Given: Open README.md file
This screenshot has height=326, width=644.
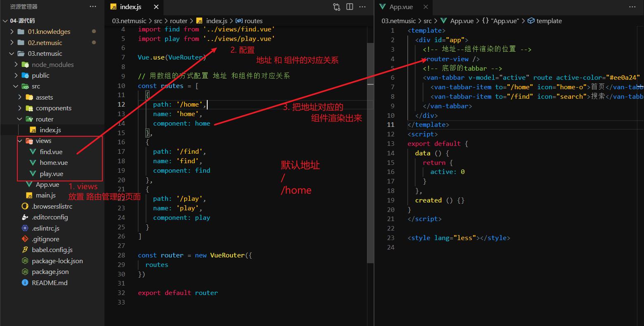Looking at the screenshot, I should 50,283.
